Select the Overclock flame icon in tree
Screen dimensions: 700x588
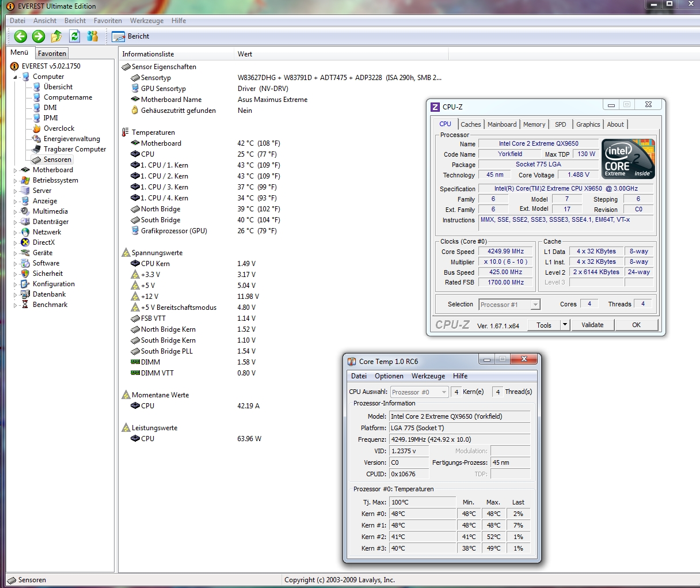point(37,128)
